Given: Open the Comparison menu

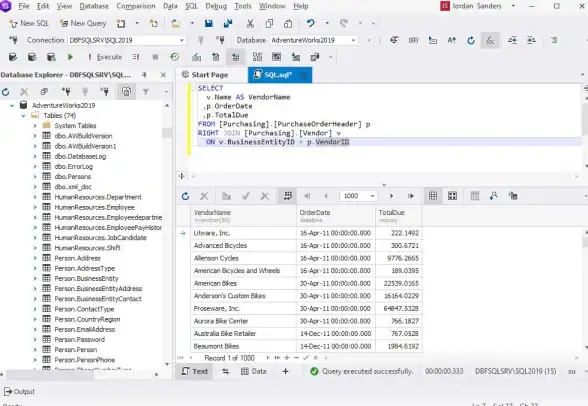Looking at the screenshot, I should click(x=136, y=6).
